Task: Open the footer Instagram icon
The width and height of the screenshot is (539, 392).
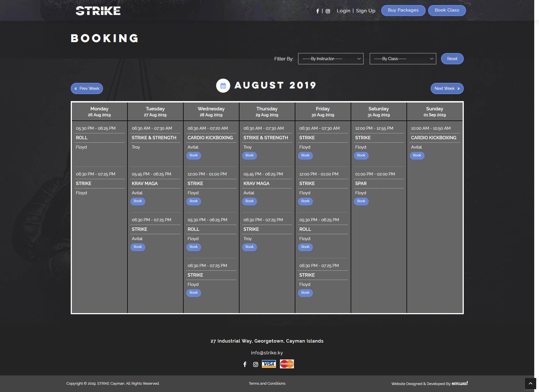Action: 255,364
